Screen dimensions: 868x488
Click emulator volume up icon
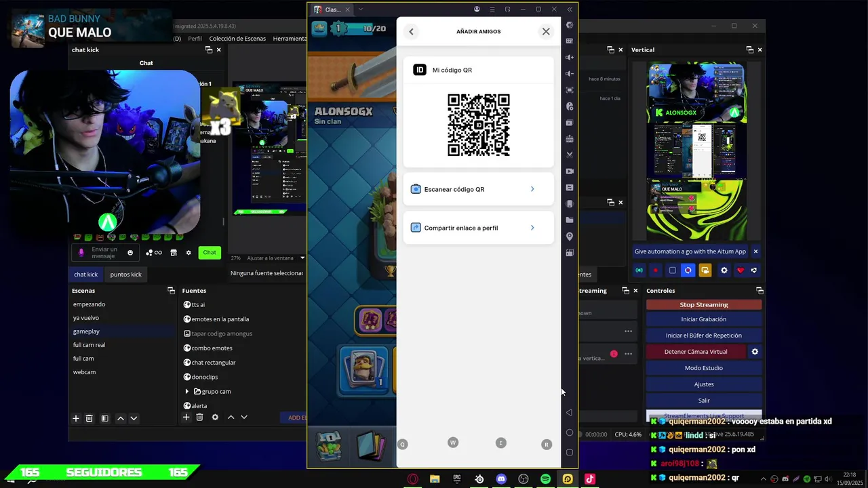coord(570,58)
